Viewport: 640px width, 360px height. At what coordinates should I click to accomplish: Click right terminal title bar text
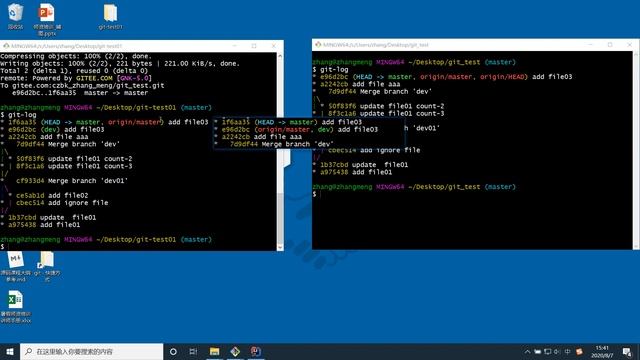pyautogui.click(x=376, y=44)
